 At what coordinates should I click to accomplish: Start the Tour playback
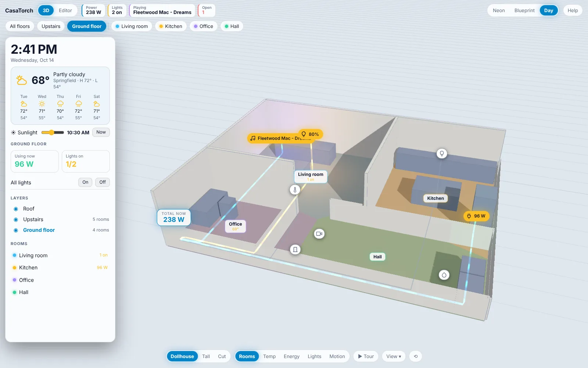(366, 356)
